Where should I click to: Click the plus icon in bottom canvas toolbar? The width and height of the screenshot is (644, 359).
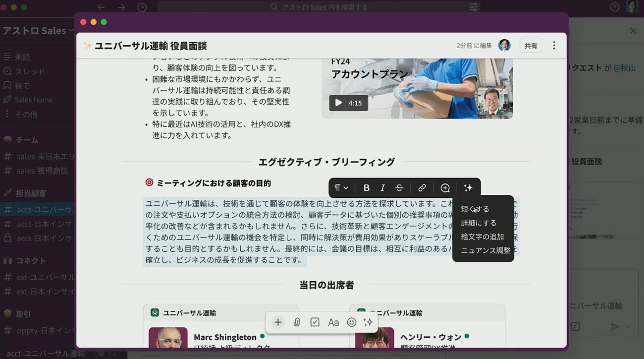pyautogui.click(x=278, y=322)
